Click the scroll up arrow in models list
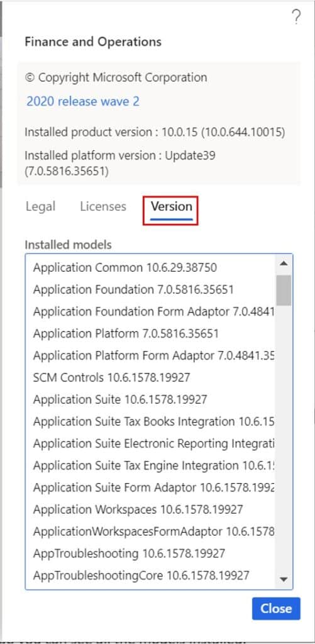Image resolution: width=315 pixels, height=644 pixels. (x=284, y=264)
